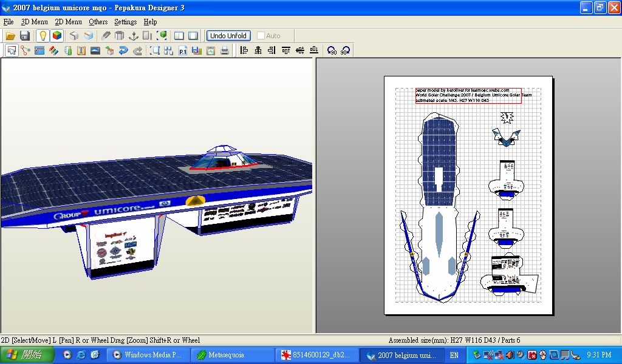Viewport: 622px width, 364px height.
Task: Click the printer icon
Action: pos(225,51)
